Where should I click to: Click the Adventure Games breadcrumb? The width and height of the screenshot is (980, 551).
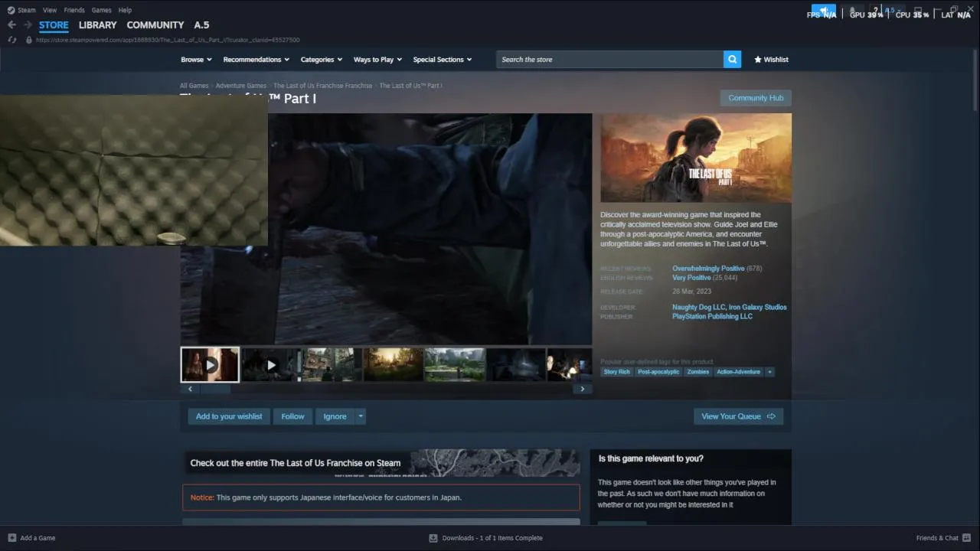[x=241, y=86]
